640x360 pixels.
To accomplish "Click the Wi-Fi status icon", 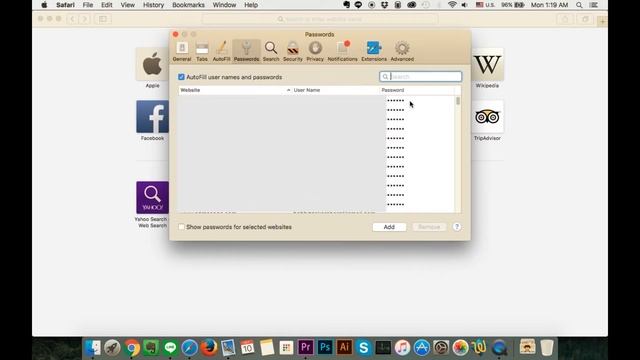I will click(x=452, y=5).
